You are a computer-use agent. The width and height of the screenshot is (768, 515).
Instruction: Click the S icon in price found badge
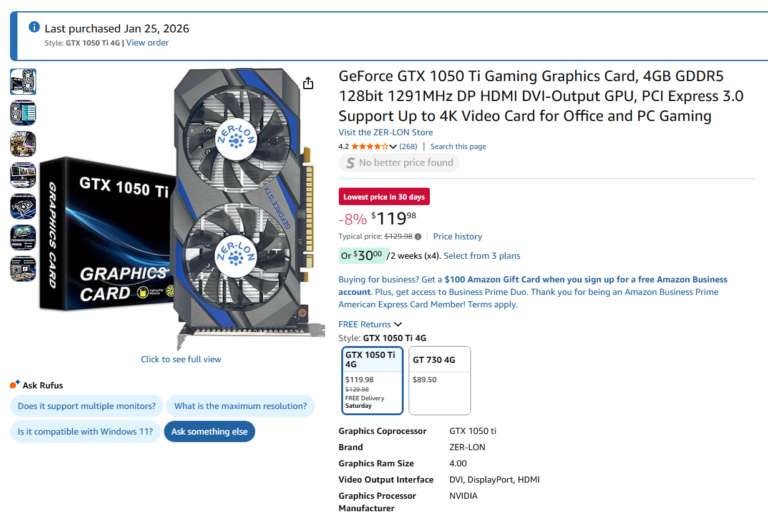point(350,163)
